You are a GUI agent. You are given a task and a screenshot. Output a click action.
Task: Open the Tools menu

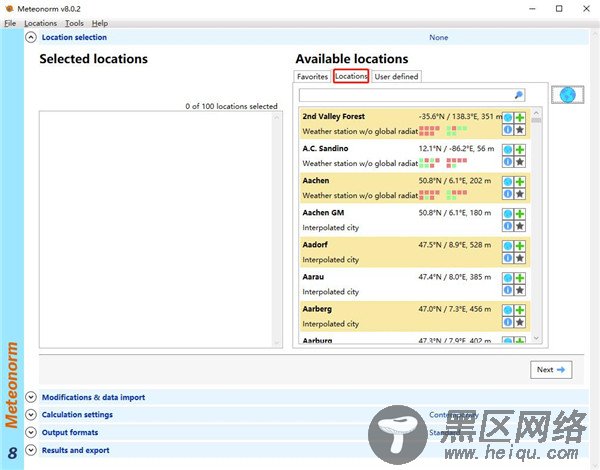(x=74, y=23)
